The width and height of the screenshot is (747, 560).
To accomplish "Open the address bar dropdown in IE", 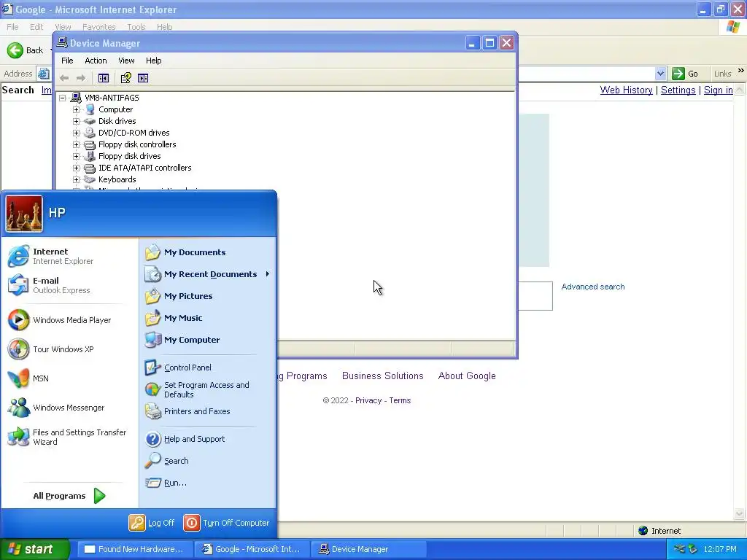I will point(660,74).
